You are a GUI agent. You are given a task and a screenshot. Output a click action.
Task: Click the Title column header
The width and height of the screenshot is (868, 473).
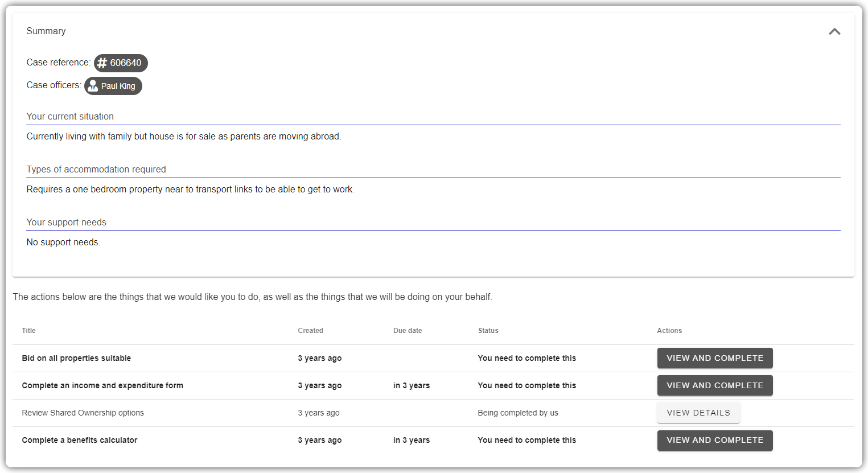28,331
